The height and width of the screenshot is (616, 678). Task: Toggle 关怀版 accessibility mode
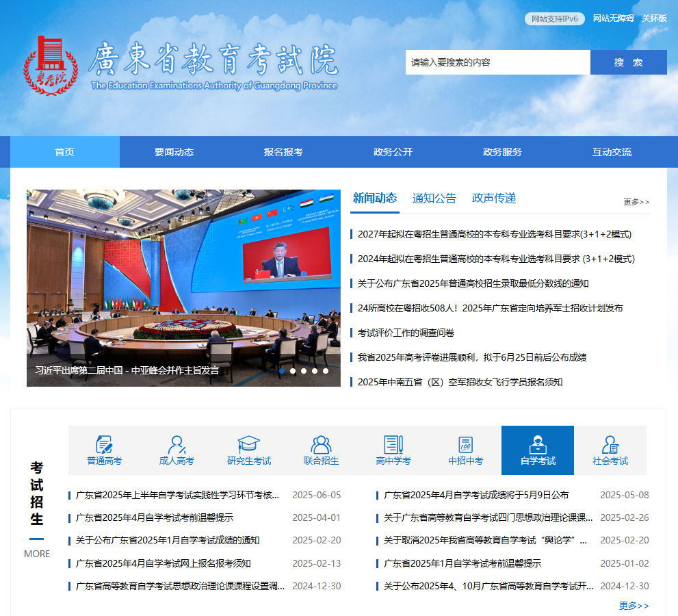pos(654,18)
